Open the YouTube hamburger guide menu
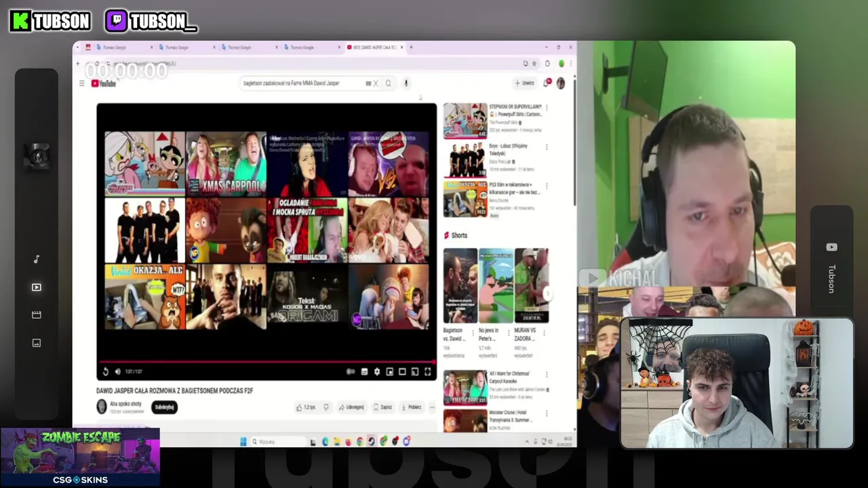 click(82, 83)
